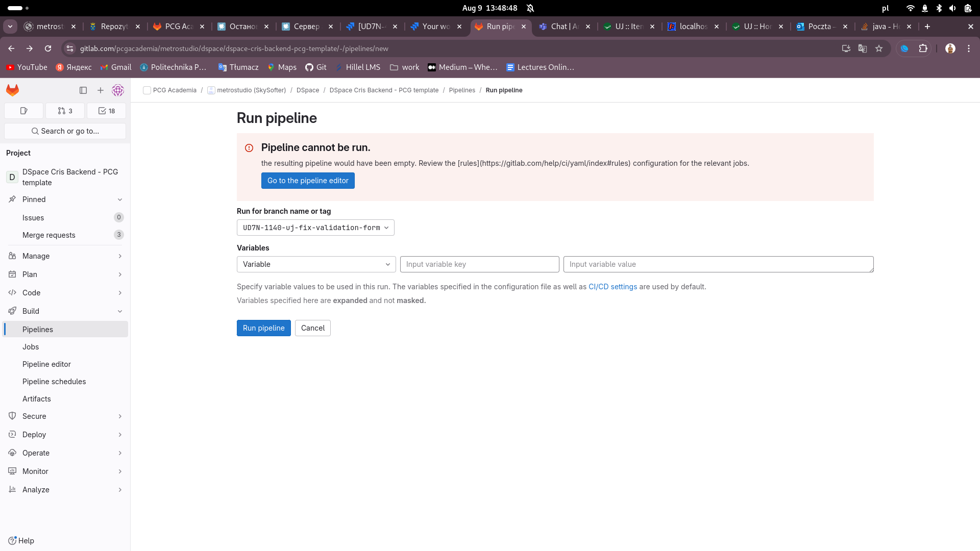Image resolution: width=980 pixels, height=551 pixels.
Task: Collapse the Build sidebar section
Action: (65, 311)
